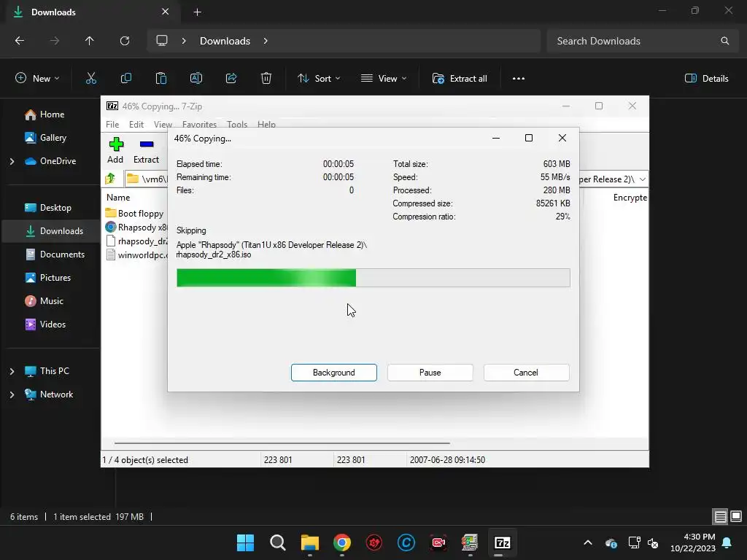Click the search magnifier in Search Downloads
The width and height of the screenshot is (747, 560).
724,41
